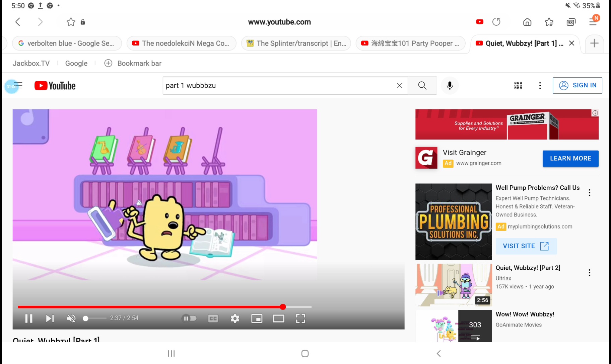Image resolution: width=611 pixels, height=364 pixels.
Task: Open Android recent apps button
Action: [171, 354]
